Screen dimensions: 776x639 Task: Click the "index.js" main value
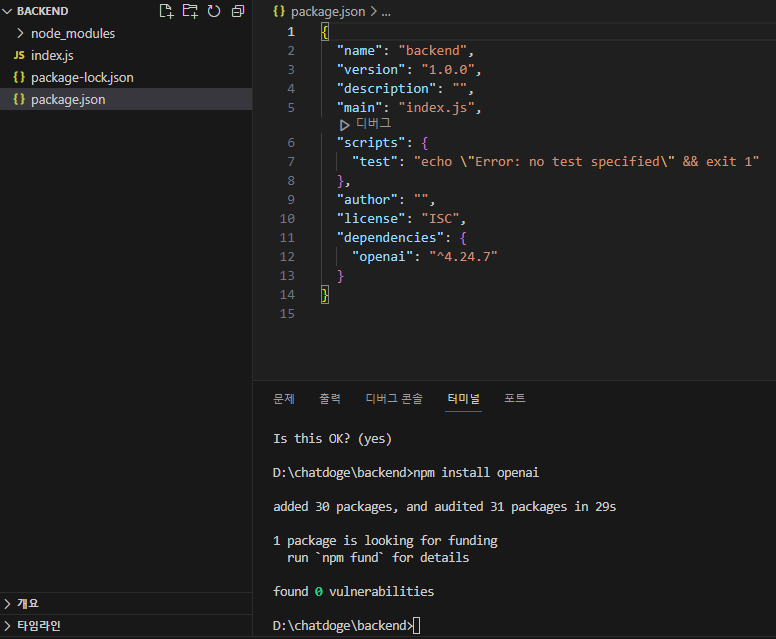pyautogui.click(x=436, y=107)
